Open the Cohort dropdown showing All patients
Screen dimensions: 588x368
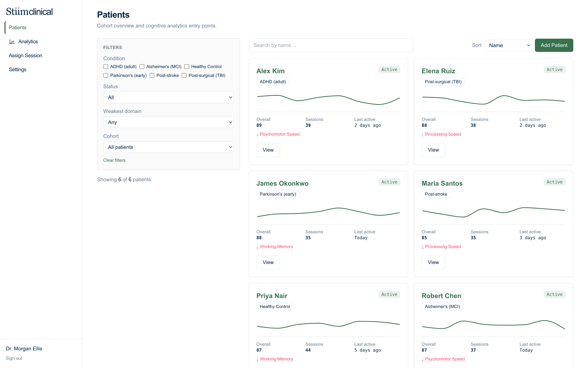pyautogui.click(x=168, y=147)
